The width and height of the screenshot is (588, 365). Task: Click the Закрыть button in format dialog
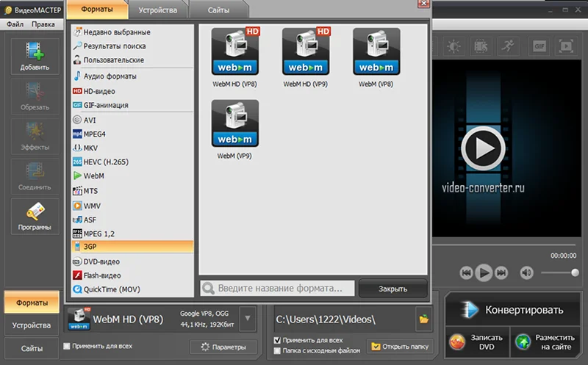pyautogui.click(x=393, y=289)
